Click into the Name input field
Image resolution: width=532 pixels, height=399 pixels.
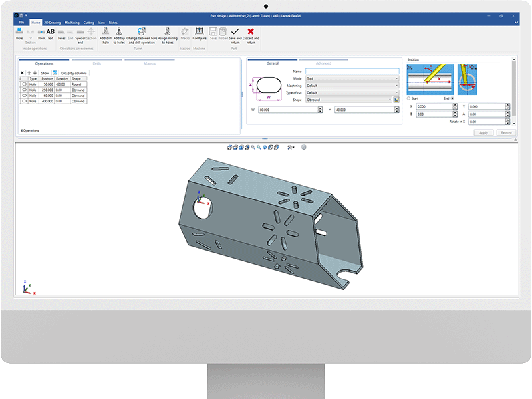(352, 71)
